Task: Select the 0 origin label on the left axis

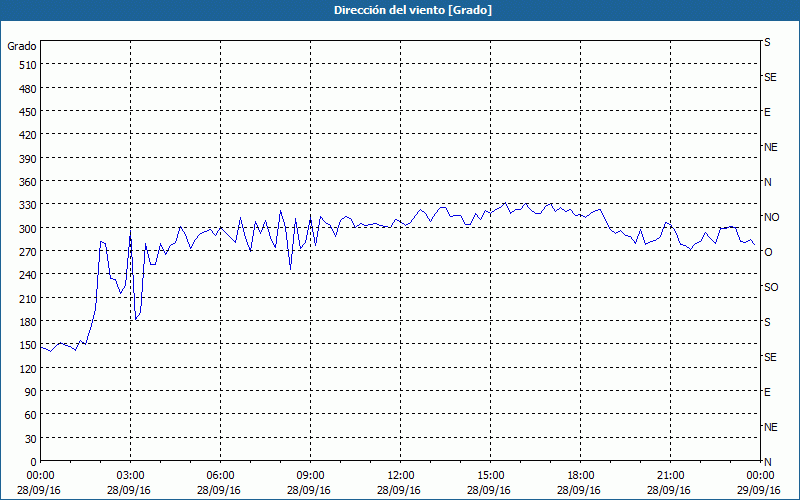Action: (x=34, y=462)
